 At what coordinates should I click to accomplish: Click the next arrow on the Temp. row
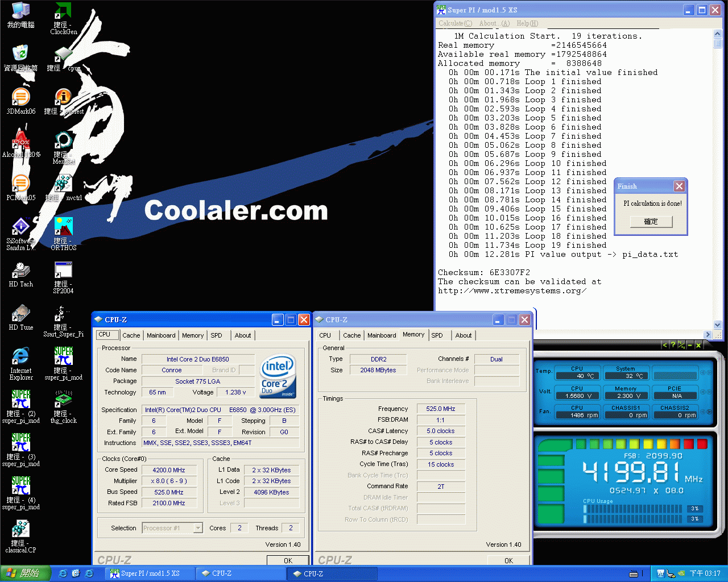(x=709, y=372)
